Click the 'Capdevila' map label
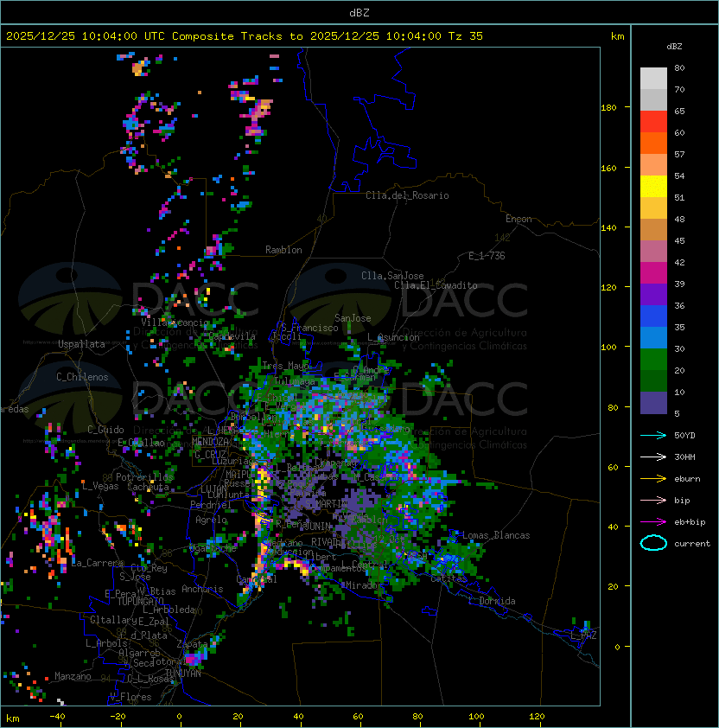This screenshot has width=719, height=728. coord(232,336)
